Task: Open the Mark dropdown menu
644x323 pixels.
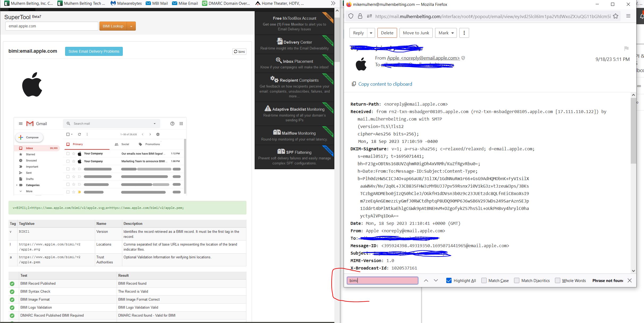Action: click(446, 33)
